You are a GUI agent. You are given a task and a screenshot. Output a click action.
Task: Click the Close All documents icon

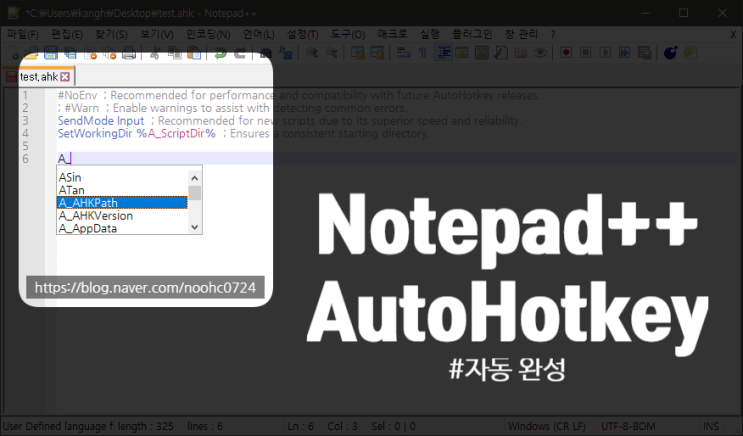click(109, 53)
